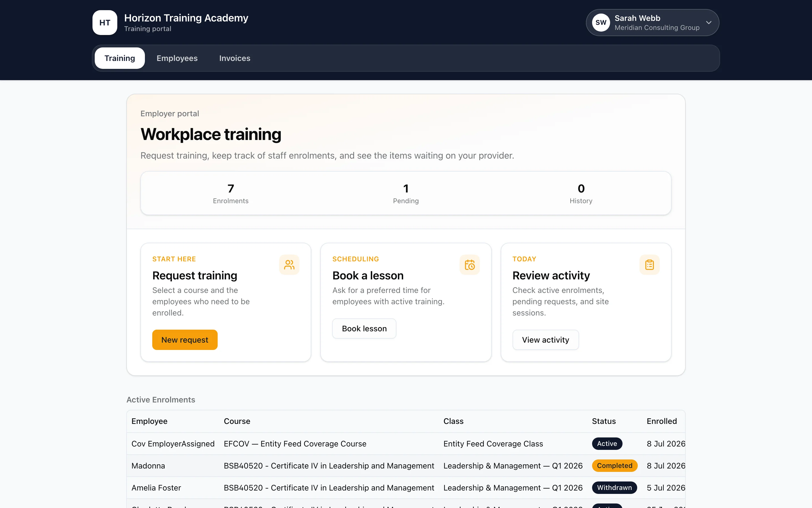The width and height of the screenshot is (812, 508).
Task: Click the people icon on Request training card
Action: click(x=289, y=265)
